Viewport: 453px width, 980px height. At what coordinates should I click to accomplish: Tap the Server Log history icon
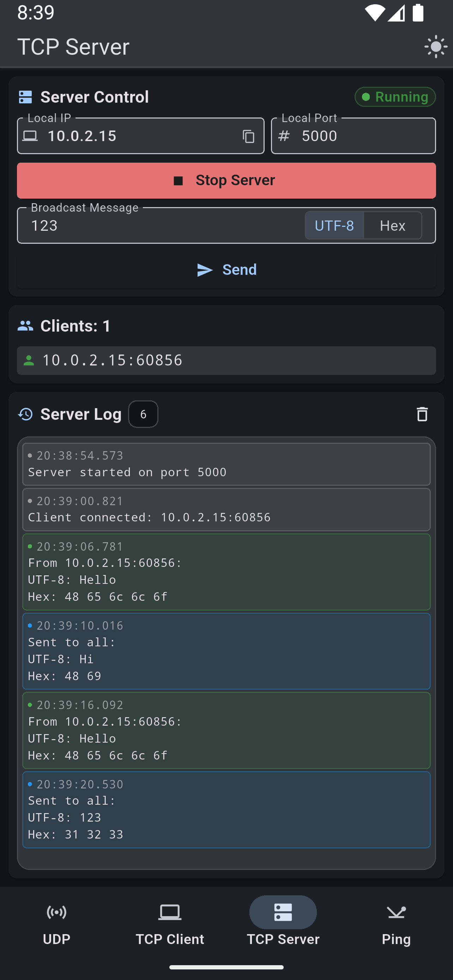(25, 414)
